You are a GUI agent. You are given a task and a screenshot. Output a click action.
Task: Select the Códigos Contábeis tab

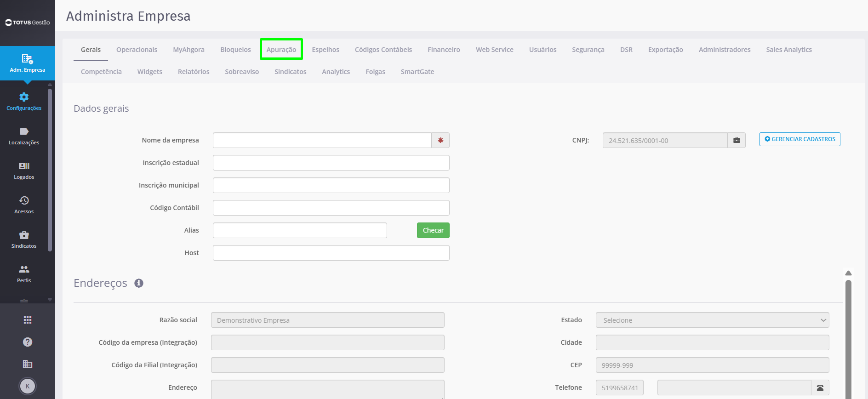coord(383,50)
